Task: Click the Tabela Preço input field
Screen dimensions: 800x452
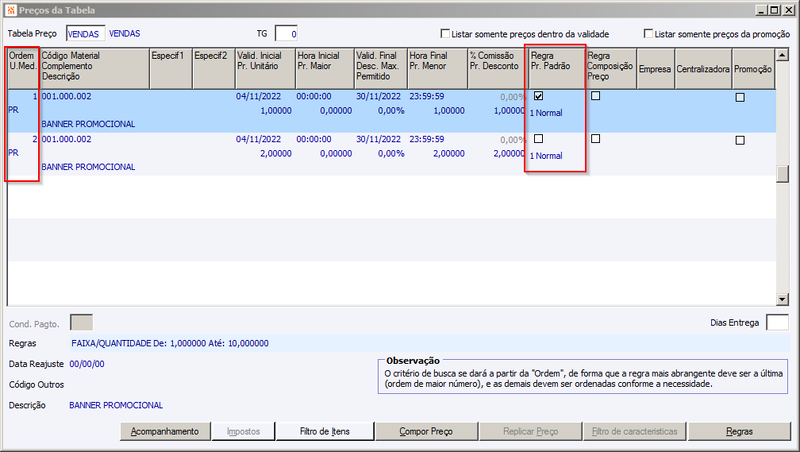Action: [x=85, y=34]
